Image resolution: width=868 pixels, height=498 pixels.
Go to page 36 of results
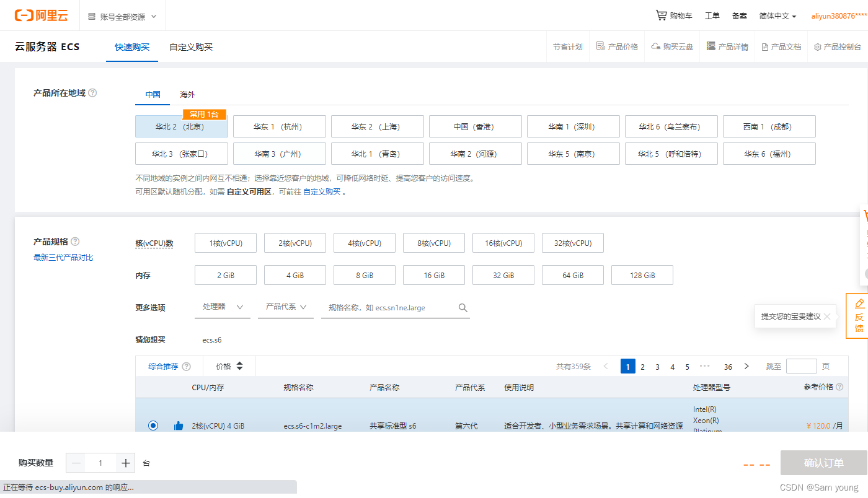pyautogui.click(x=728, y=367)
